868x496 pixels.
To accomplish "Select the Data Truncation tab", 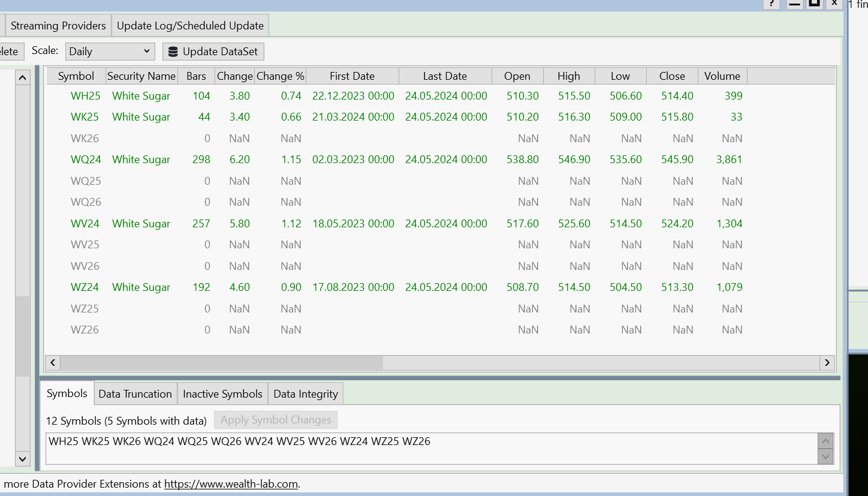I will (x=135, y=394).
